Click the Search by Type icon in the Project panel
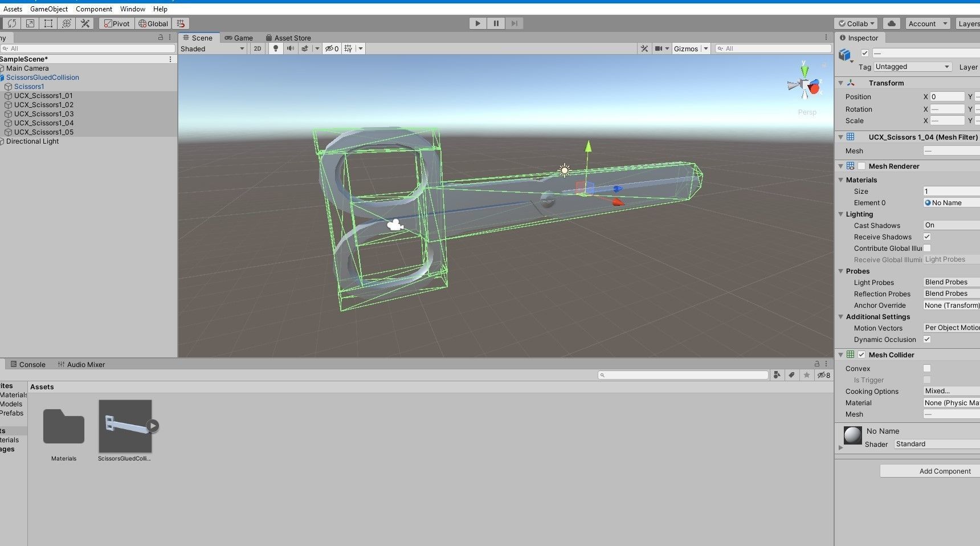The image size is (980, 546). [x=777, y=374]
